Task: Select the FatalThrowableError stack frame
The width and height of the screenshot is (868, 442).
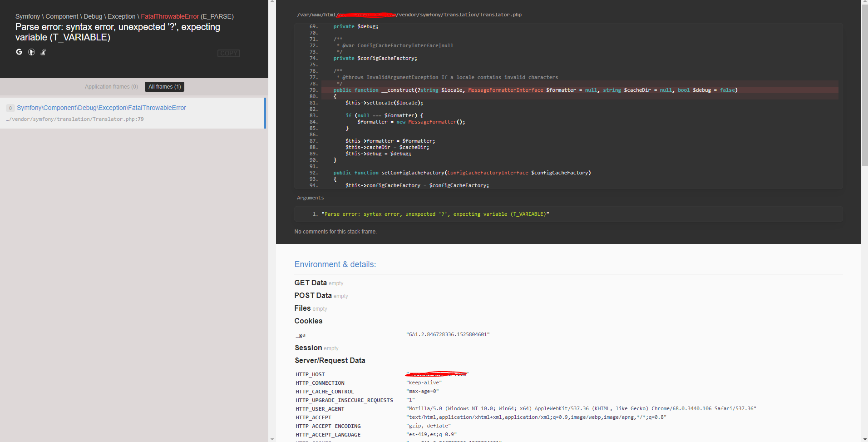Action: (133, 113)
